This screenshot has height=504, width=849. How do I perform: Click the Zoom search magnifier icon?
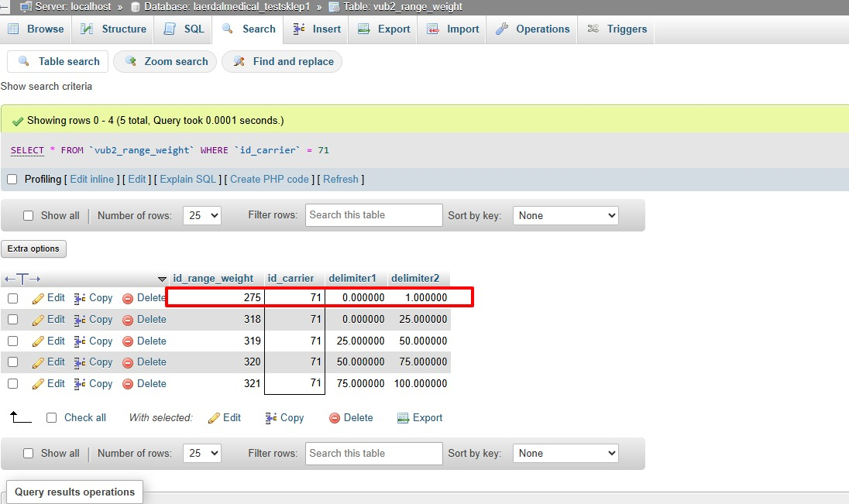click(130, 61)
